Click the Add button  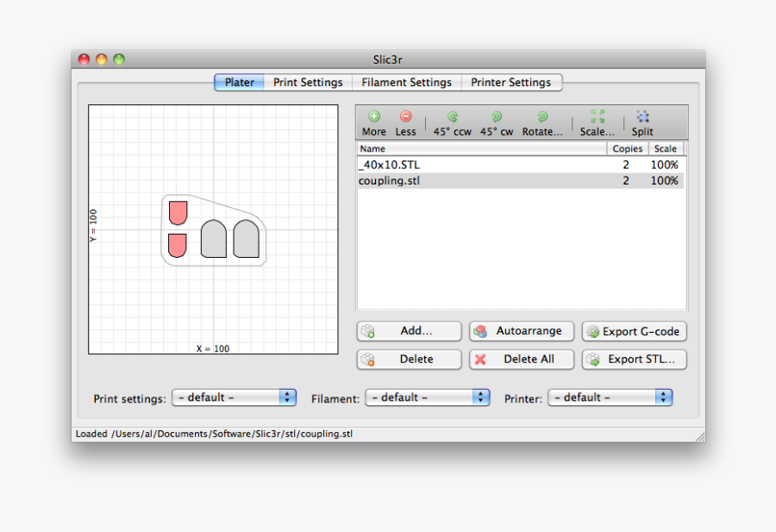pyautogui.click(x=409, y=331)
